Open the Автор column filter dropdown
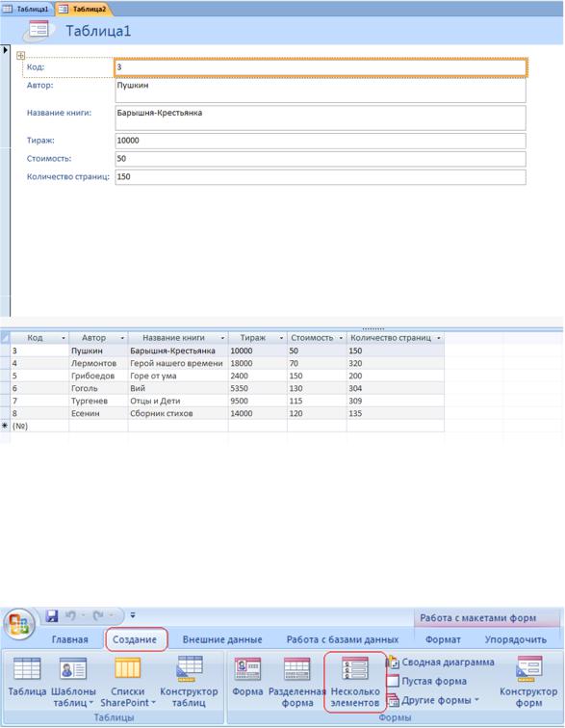 pos(122,338)
